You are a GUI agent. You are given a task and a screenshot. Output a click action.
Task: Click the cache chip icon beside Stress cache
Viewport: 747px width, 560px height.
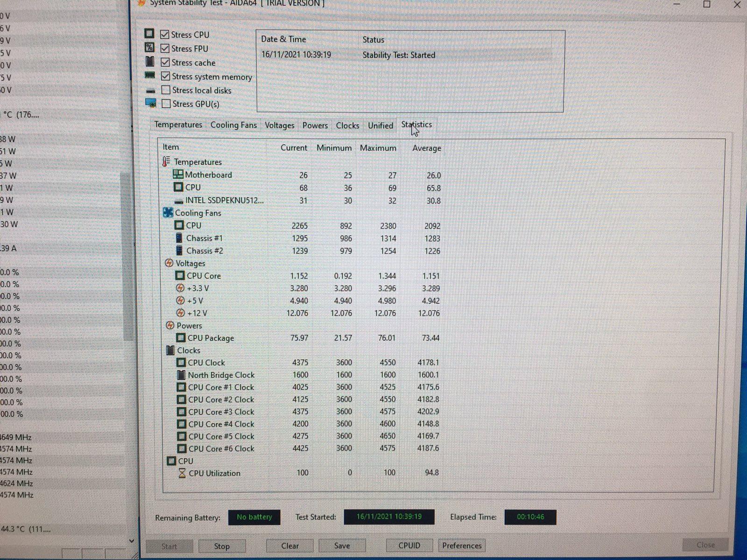coord(150,61)
